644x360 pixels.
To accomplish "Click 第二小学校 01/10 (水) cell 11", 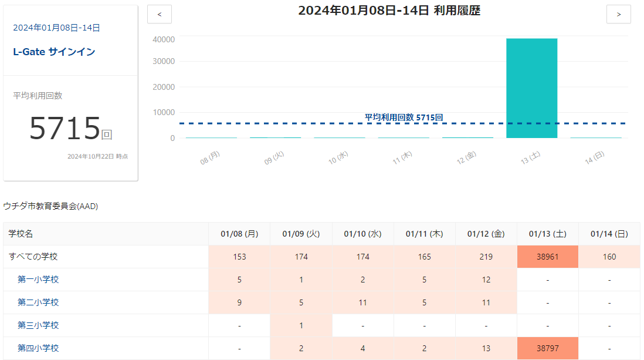I will (362, 302).
